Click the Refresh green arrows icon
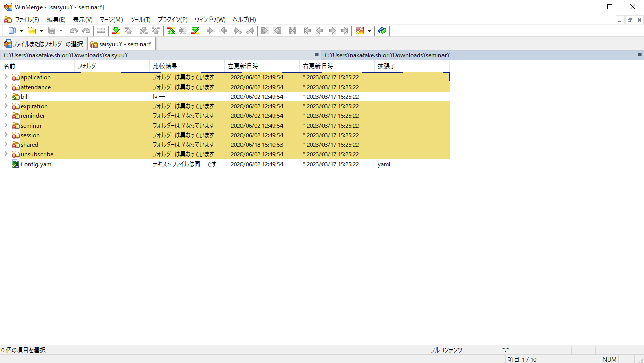Image resolution: width=644 pixels, height=363 pixels. [382, 31]
